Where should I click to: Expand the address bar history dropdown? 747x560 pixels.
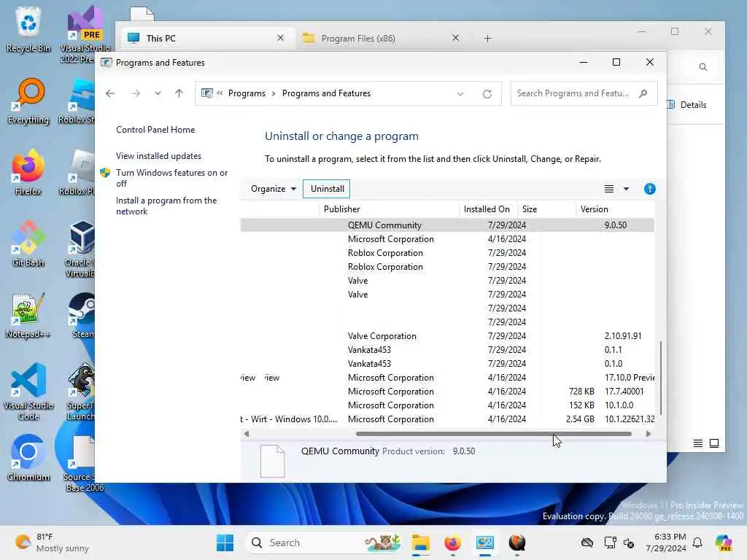pos(460,94)
